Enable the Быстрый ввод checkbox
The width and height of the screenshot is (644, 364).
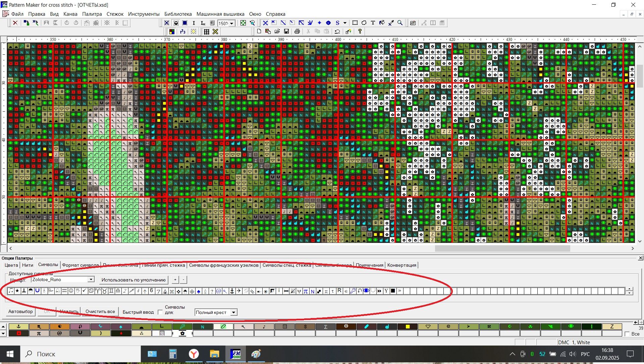pyautogui.click(x=160, y=312)
